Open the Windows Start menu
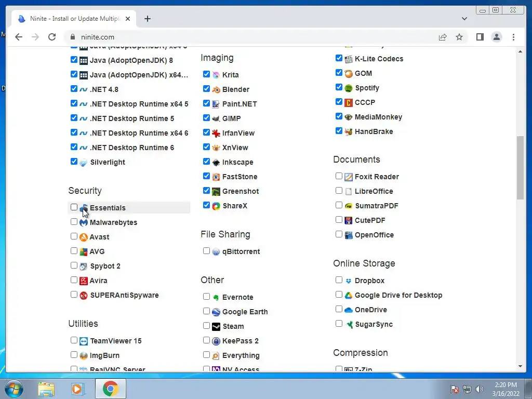Screen dimensions: 532x399 pos(14,389)
